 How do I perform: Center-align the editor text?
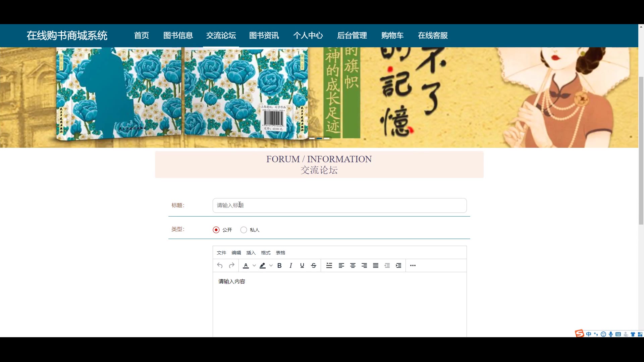tap(353, 265)
